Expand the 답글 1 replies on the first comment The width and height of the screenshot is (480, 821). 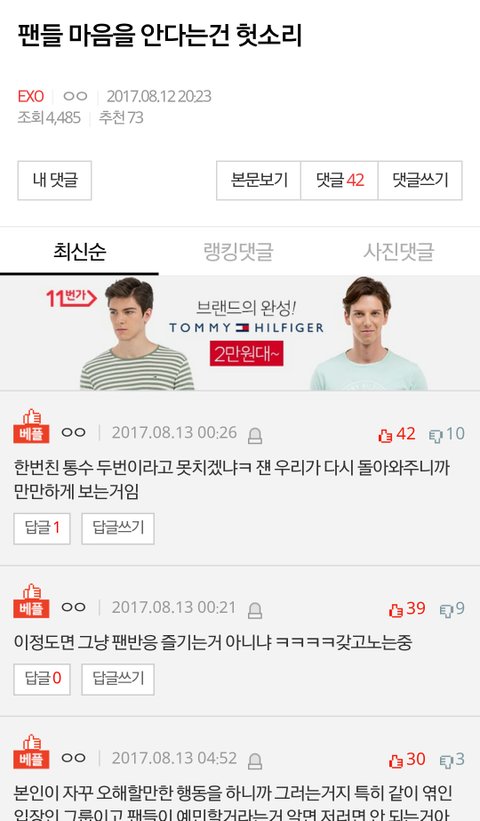click(42, 528)
